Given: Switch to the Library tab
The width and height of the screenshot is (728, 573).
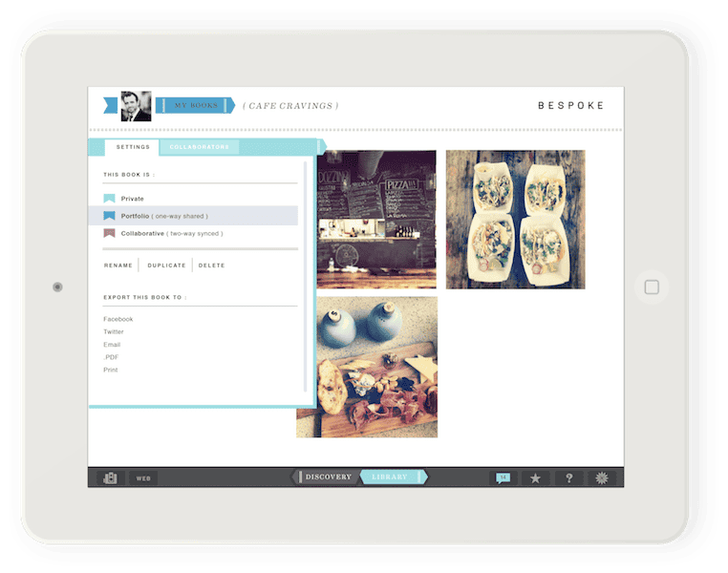Looking at the screenshot, I should (393, 477).
